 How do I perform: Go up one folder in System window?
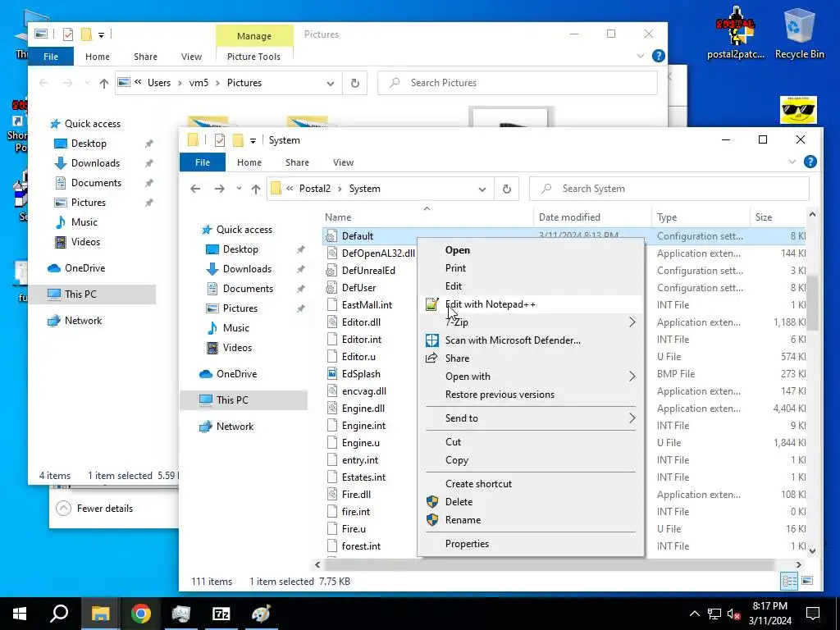pyautogui.click(x=256, y=189)
